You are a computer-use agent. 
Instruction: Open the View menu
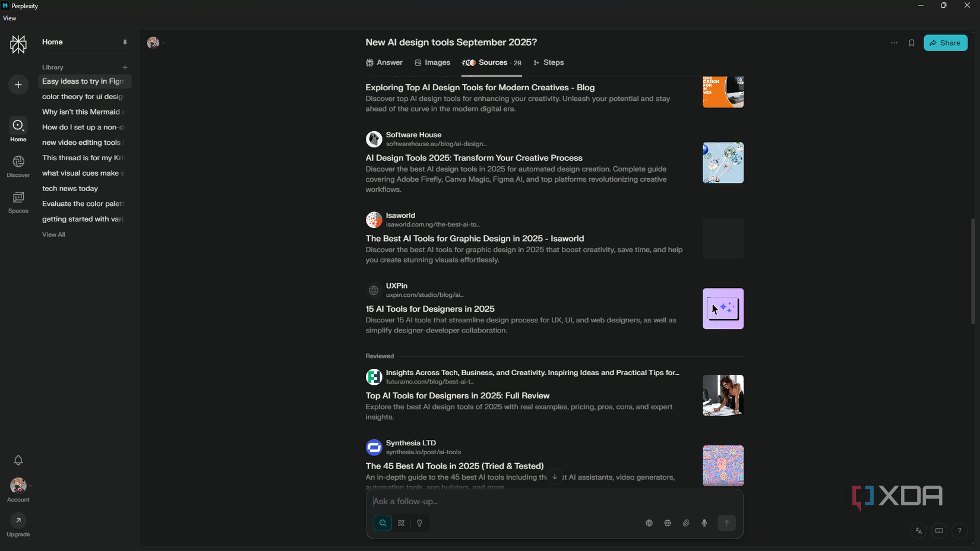pyautogui.click(x=10, y=18)
